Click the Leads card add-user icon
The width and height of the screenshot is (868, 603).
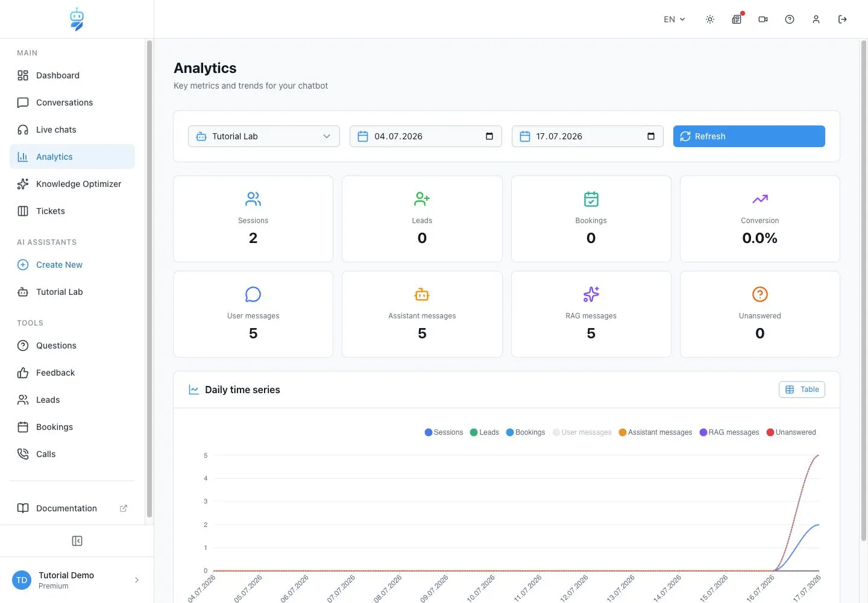(422, 199)
